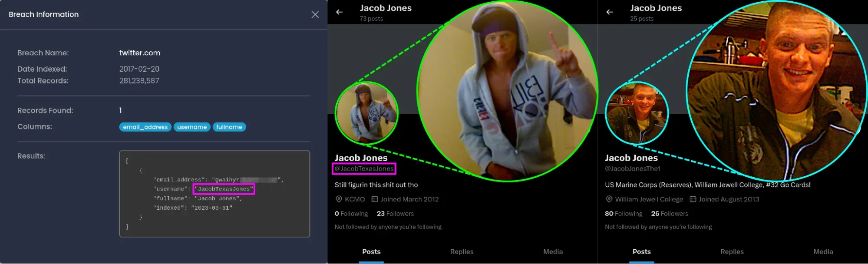Screen dimensions: 868x264
Task: Click the "JacobTexasJones" username in results
Action: (x=224, y=189)
